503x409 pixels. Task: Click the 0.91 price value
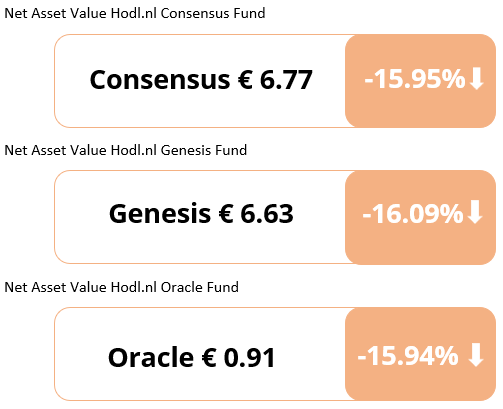pyautogui.click(x=249, y=357)
